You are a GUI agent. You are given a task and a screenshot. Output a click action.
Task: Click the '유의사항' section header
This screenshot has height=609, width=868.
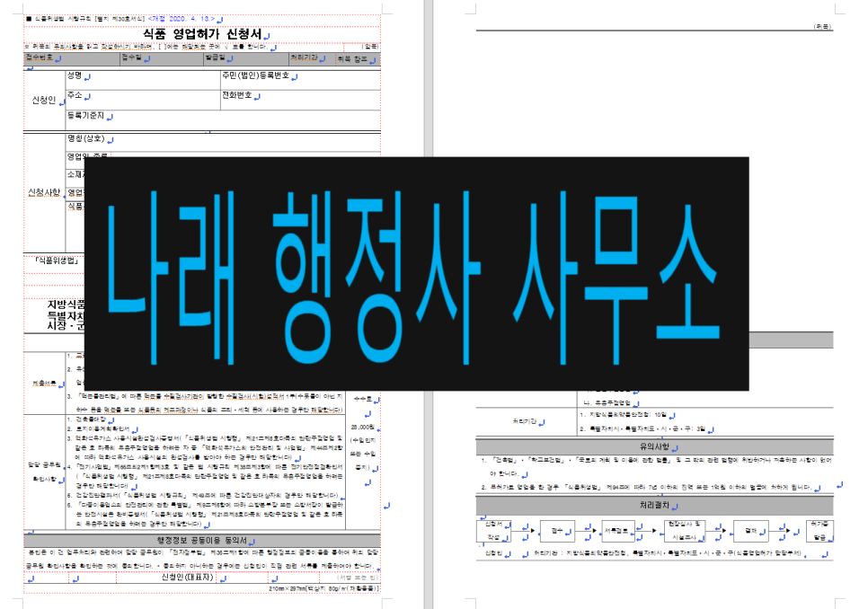coord(654,446)
